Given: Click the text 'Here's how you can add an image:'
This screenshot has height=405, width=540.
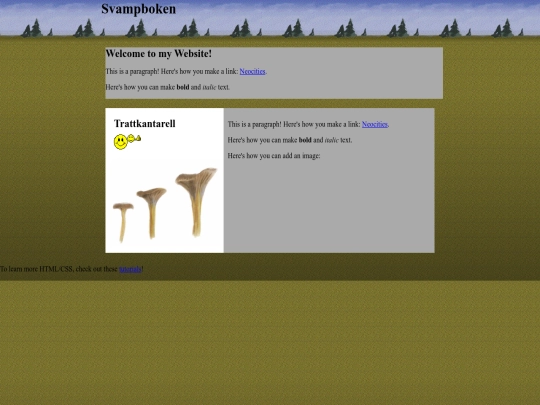Looking at the screenshot, I should coord(274,156).
